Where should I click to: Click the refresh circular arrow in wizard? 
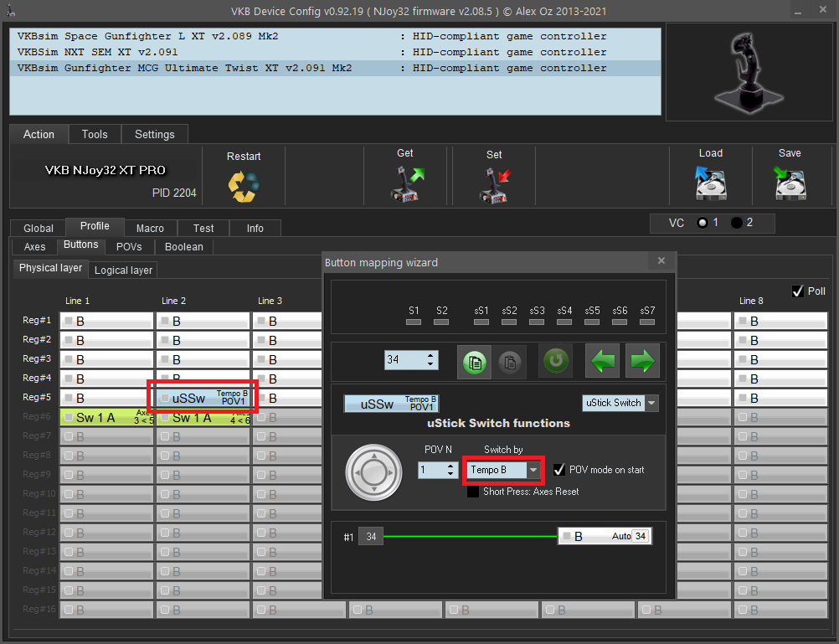point(556,361)
